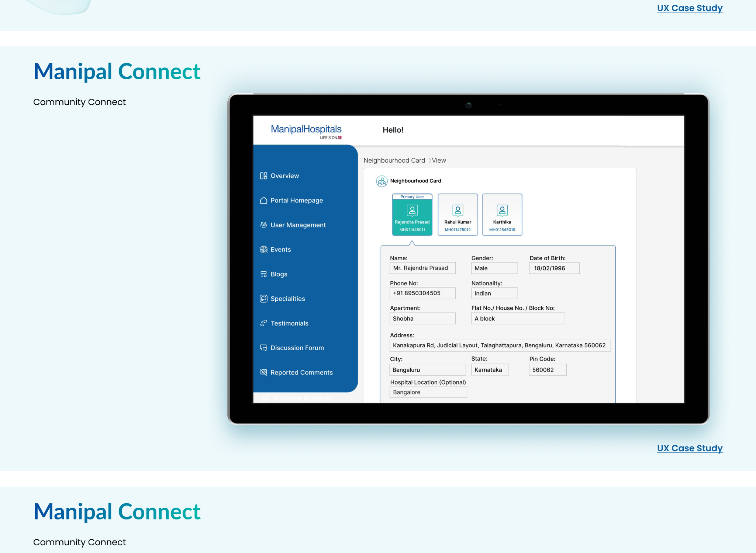Click the Blogs sidebar icon
The height and width of the screenshot is (553, 756).
click(263, 274)
